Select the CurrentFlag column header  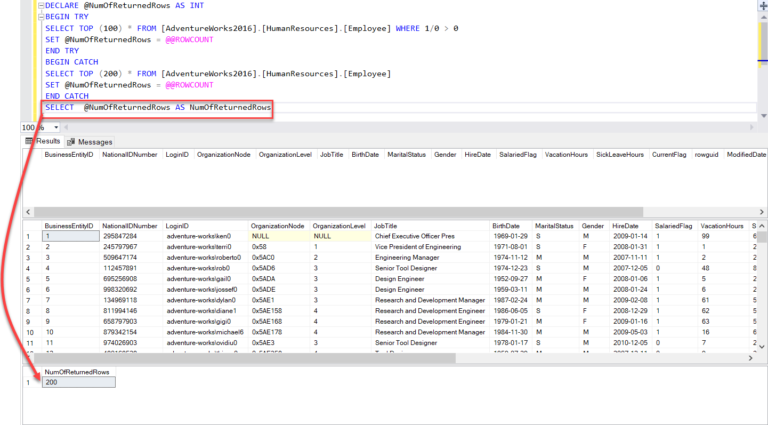[x=669, y=154]
